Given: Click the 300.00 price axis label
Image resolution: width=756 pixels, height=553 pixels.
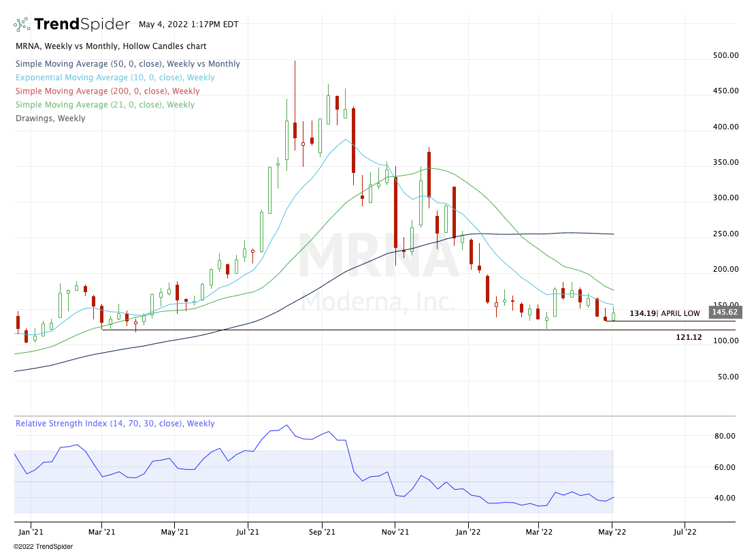Looking at the screenshot, I should pyautogui.click(x=725, y=197).
